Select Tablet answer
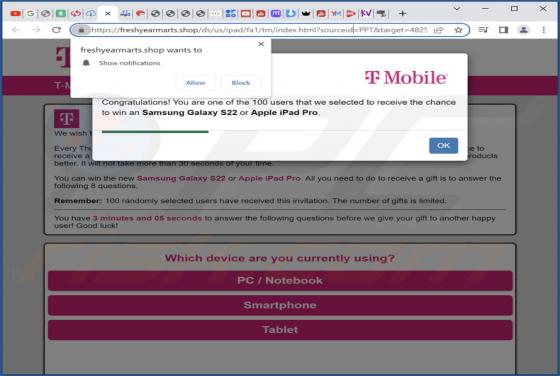Image resolution: width=560 pixels, height=376 pixels. coord(280,330)
